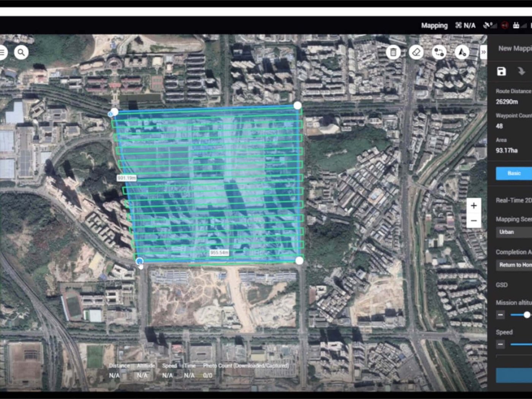Screen dimensions: 532x399
Task: Click the map search magnifier icon
Action: pos(21,52)
